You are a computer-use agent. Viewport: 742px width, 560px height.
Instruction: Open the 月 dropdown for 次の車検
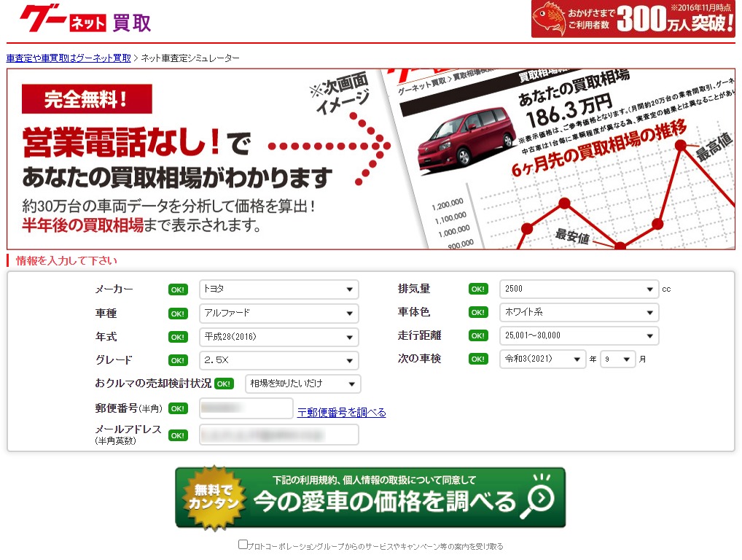[x=617, y=359]
